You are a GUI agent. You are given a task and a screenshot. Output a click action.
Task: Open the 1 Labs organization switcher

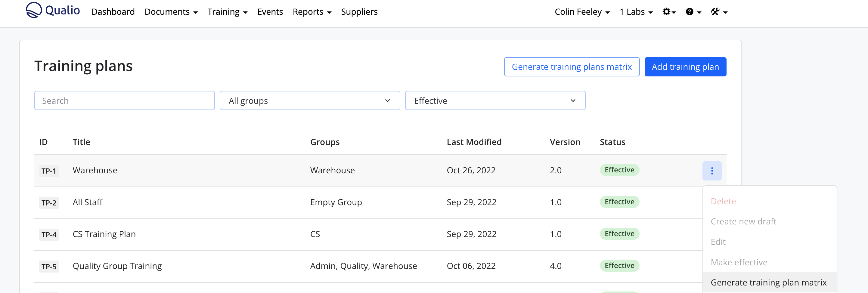tap(636, 12)
